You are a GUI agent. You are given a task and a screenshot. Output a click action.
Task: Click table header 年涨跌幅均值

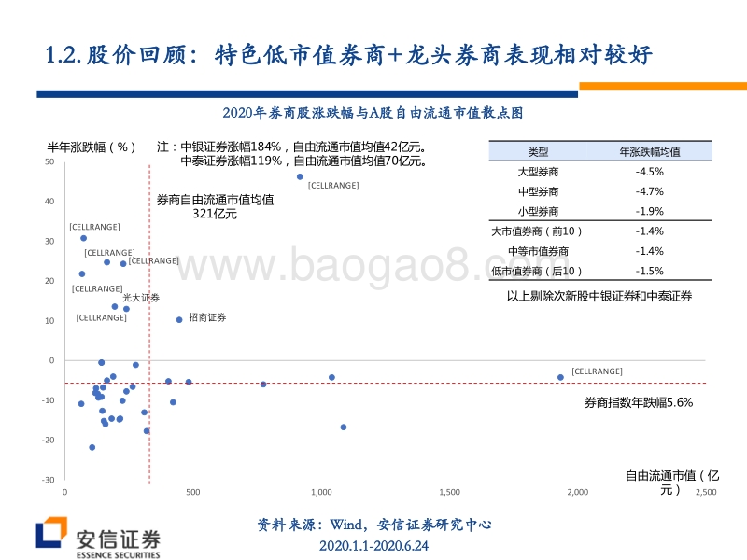(x=649, y=152)
